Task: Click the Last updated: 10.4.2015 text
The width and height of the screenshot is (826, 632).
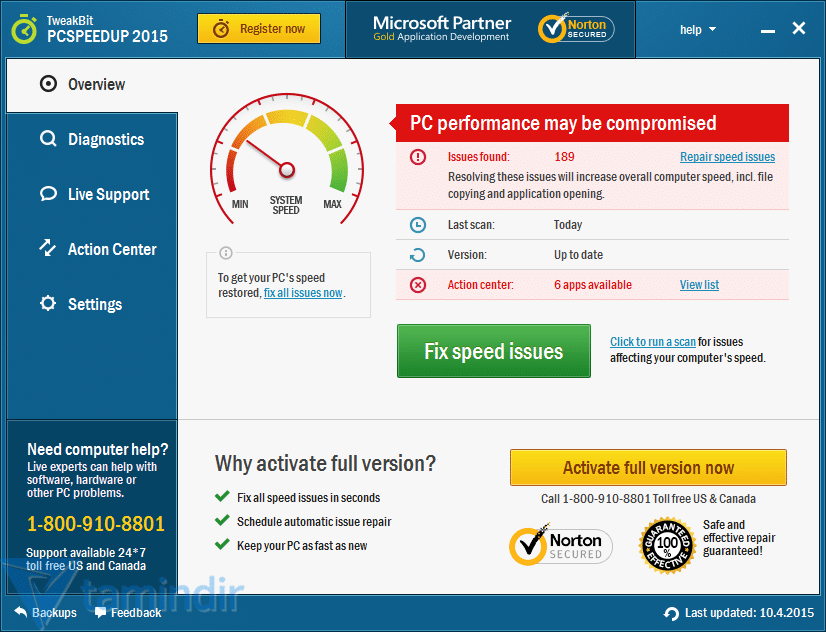Action: [x=749, y=613]
